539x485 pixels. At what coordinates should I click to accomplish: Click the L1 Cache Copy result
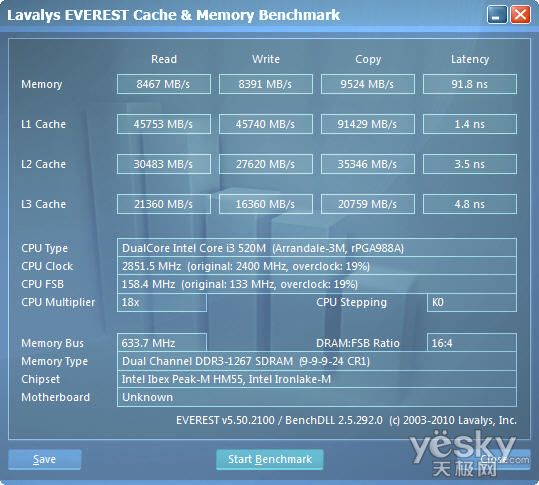368,124
